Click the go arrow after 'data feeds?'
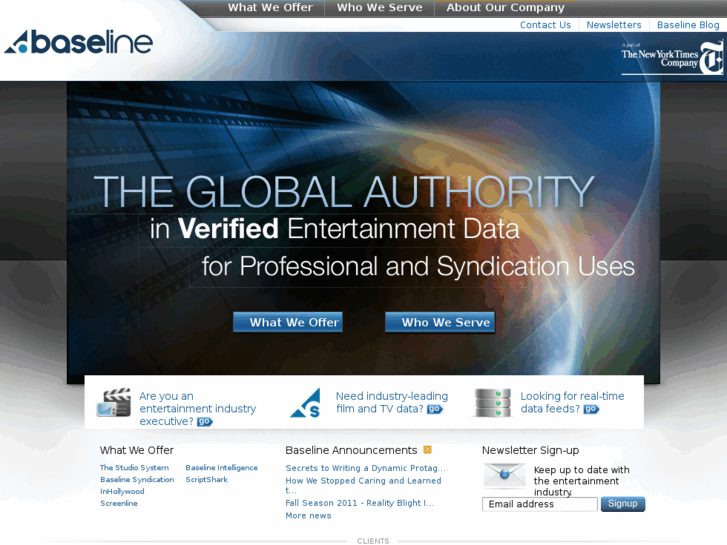The height and width of the screenshot is (545, 727). coord(591,409)
